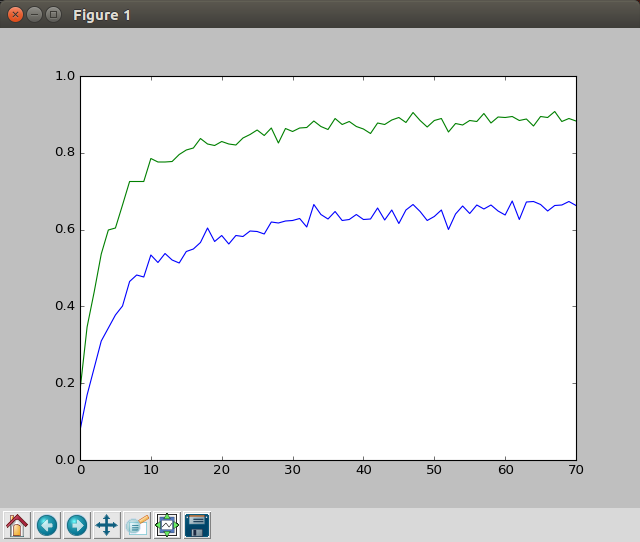Click the y-axis label 0.8
The image size is (640, 542).
pyautogui.click(x=65, y=153)
